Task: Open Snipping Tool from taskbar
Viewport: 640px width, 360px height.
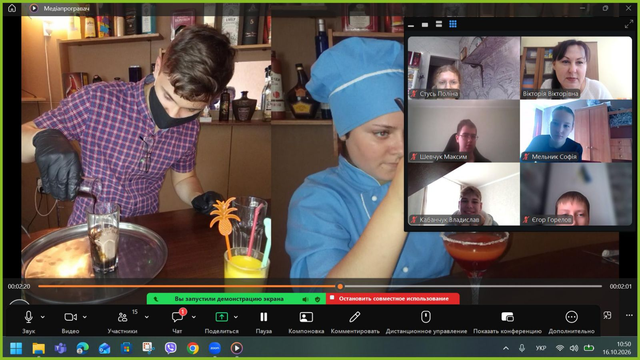Action: point(149,348)
